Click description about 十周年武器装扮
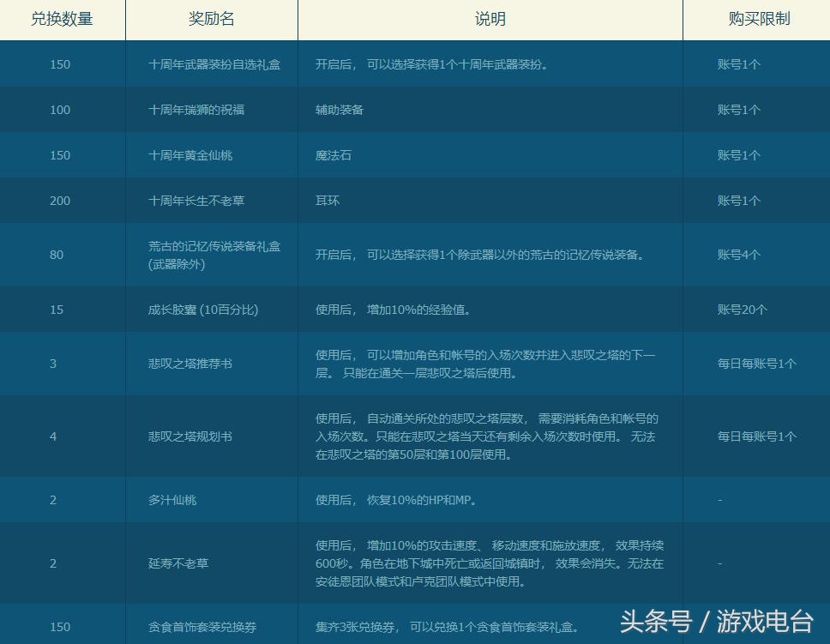Viewport: 830px width, 644px height. pos(432,64)
